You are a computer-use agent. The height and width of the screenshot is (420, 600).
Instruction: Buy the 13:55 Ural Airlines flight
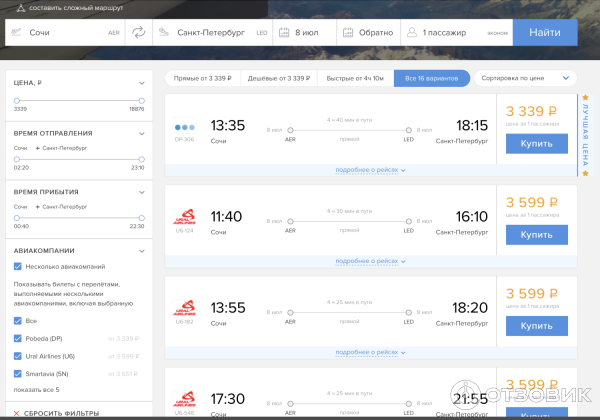[536, 326]
